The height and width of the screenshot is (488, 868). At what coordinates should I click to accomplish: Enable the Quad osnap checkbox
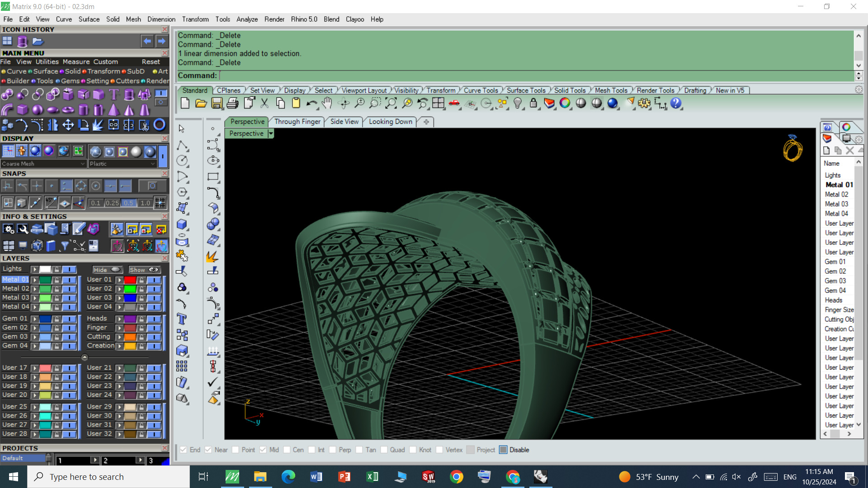point(383,450)
